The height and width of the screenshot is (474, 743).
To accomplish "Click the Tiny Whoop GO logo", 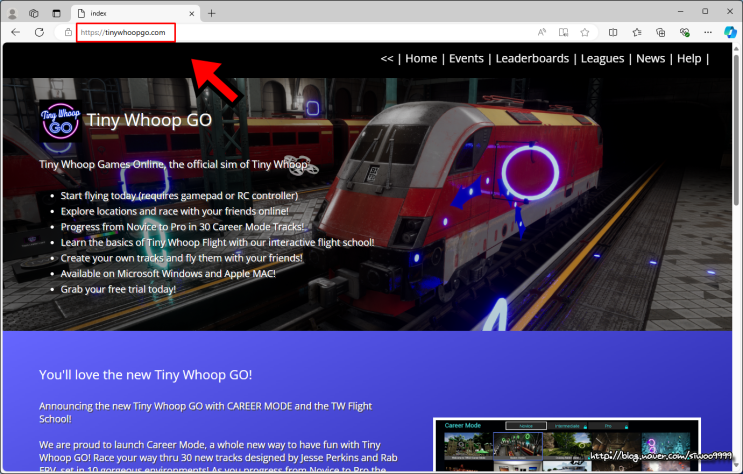I will [x=58, y=121].
